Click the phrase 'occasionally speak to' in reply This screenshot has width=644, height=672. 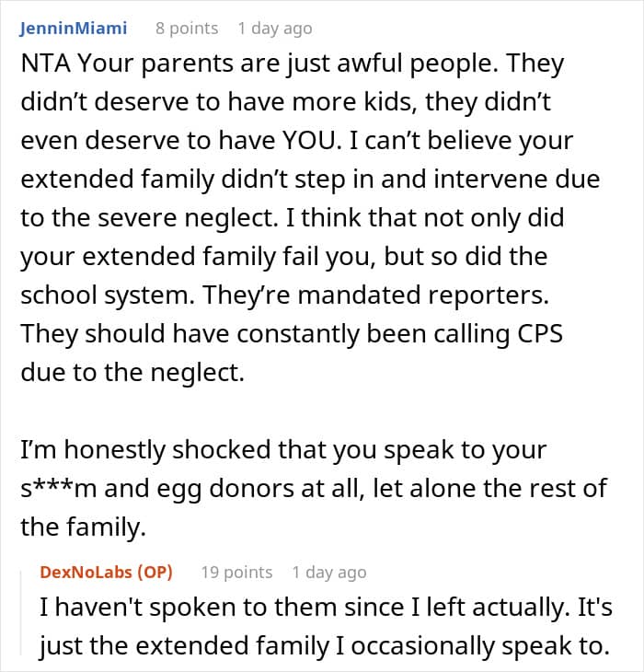tap(480, 646)
